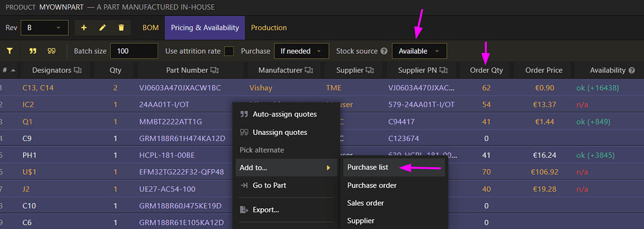Sort by the Order Qty column header
The image size is (644, 229).
pos(486,71)
